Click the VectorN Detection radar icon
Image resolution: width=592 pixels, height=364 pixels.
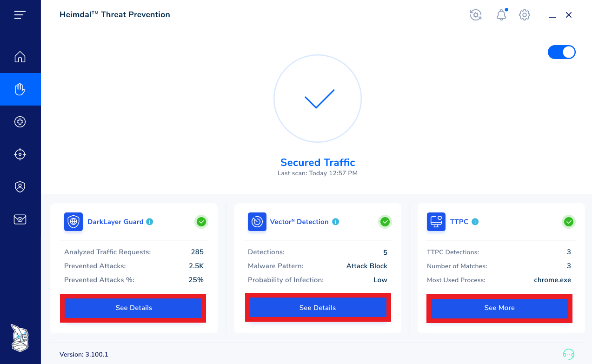[x=257, y=222]
